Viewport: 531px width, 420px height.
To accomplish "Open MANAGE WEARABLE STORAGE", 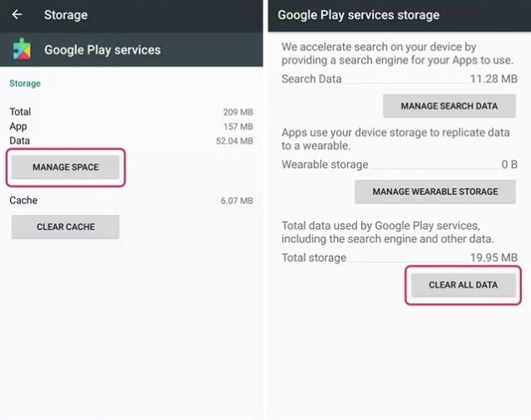I will click(435, 192).
